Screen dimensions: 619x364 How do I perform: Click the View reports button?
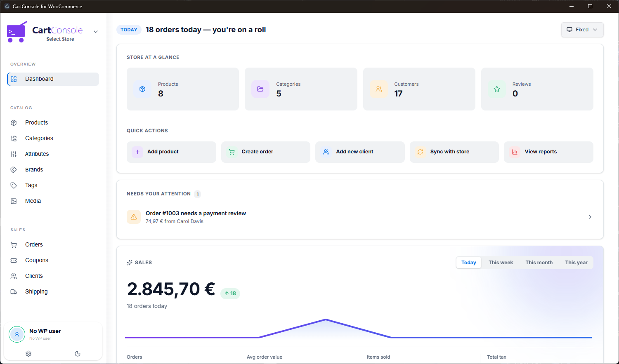pyautogui.click(x=548, y=152)
